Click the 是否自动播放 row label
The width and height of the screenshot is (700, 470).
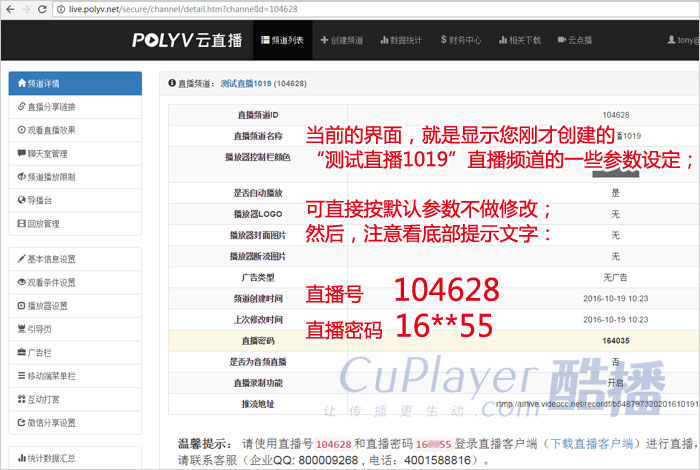click(258, 193)
